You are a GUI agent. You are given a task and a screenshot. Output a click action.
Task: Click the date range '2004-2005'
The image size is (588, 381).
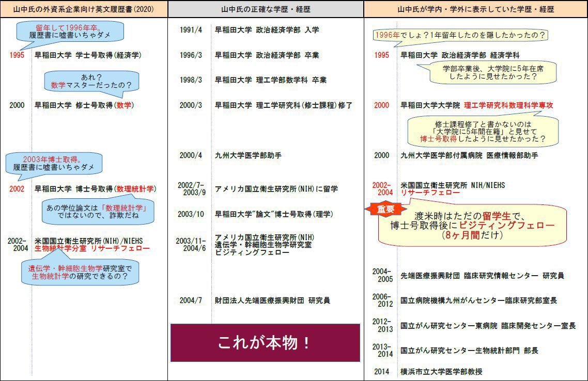pyautogui.click(x=382, y=275)
